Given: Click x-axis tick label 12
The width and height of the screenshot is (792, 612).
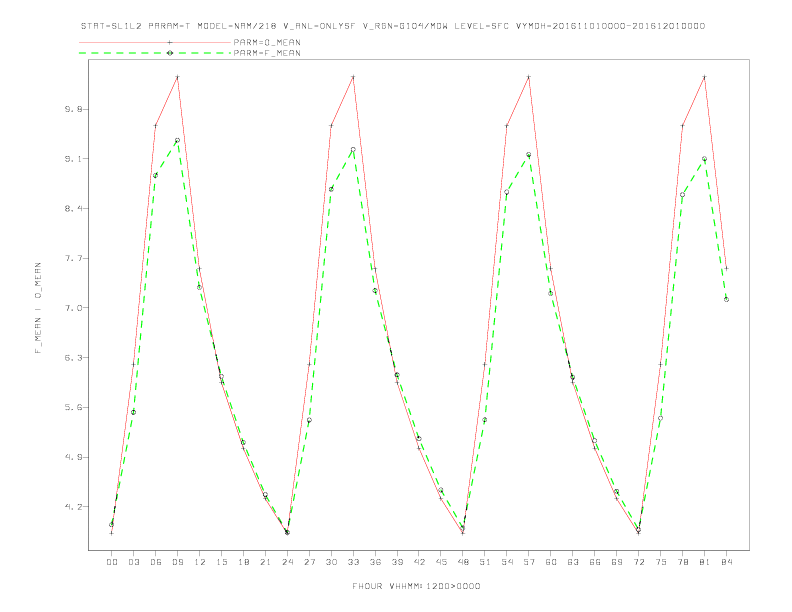Looking at the screenshot, I should tap(200, 562).
